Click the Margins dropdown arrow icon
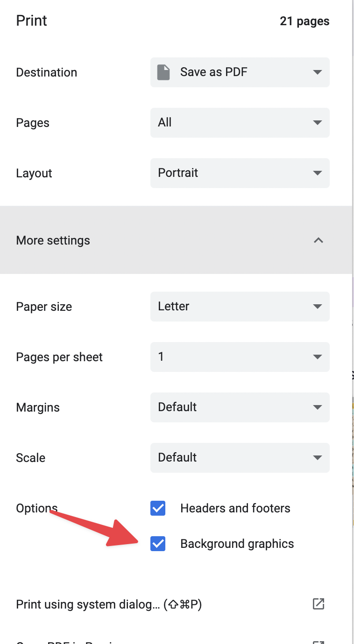354x644 pixels. [318, 407]
